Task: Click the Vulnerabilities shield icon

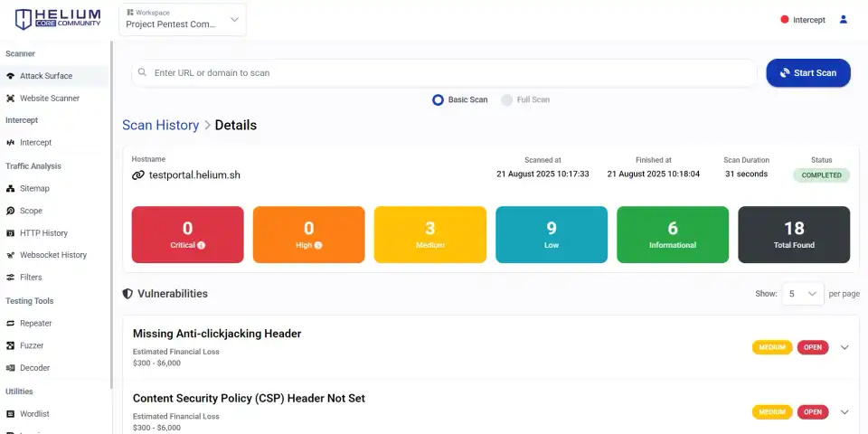Action: pyautogui.click(x=127, y=294)
